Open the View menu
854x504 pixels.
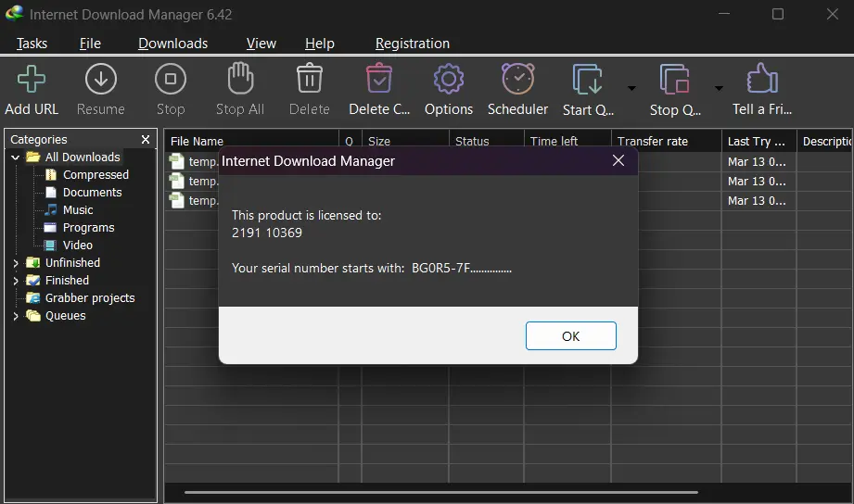261,44
